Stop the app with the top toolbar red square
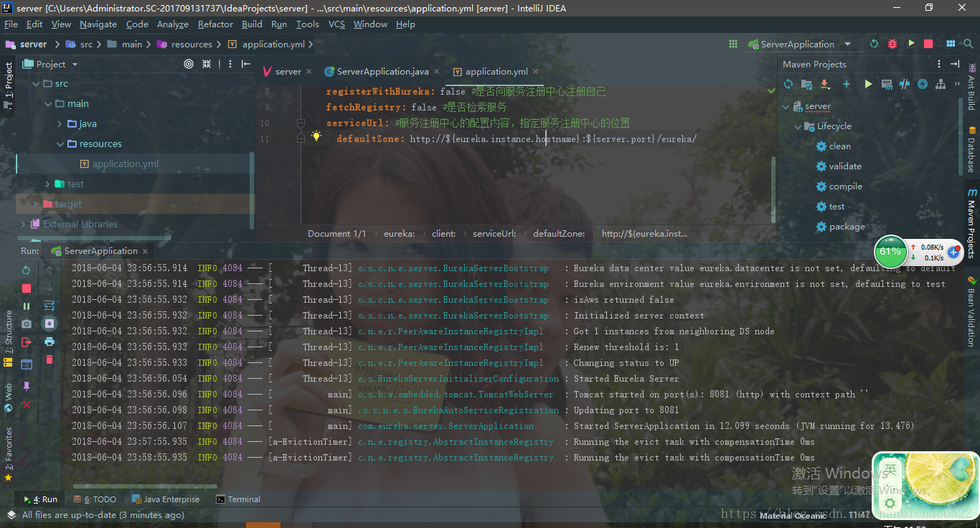Screen dimensions: 980x528 [928, 44]
